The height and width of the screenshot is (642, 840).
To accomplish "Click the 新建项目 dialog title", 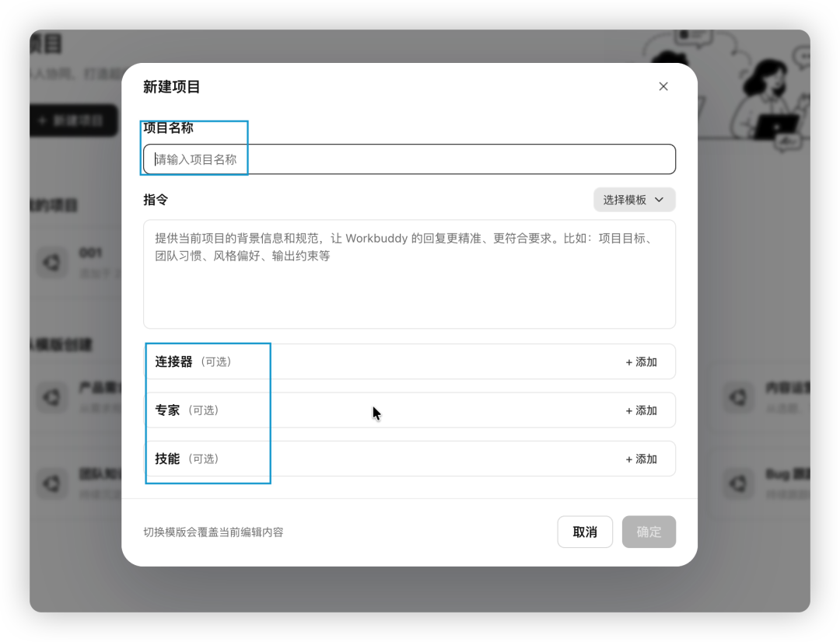I will pos(171,87).
